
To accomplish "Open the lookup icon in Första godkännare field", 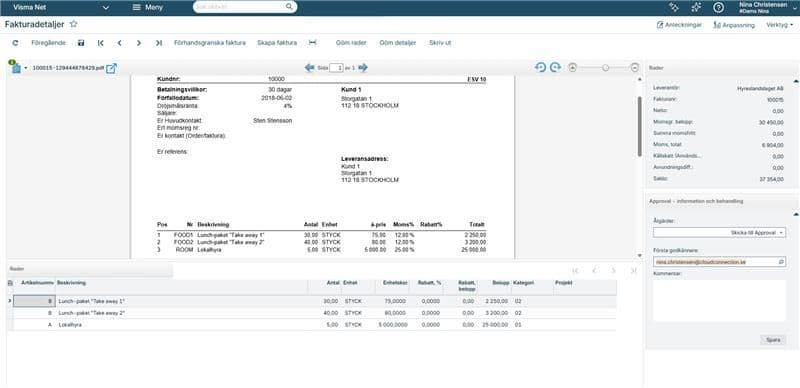I will [x=781, y=261].
